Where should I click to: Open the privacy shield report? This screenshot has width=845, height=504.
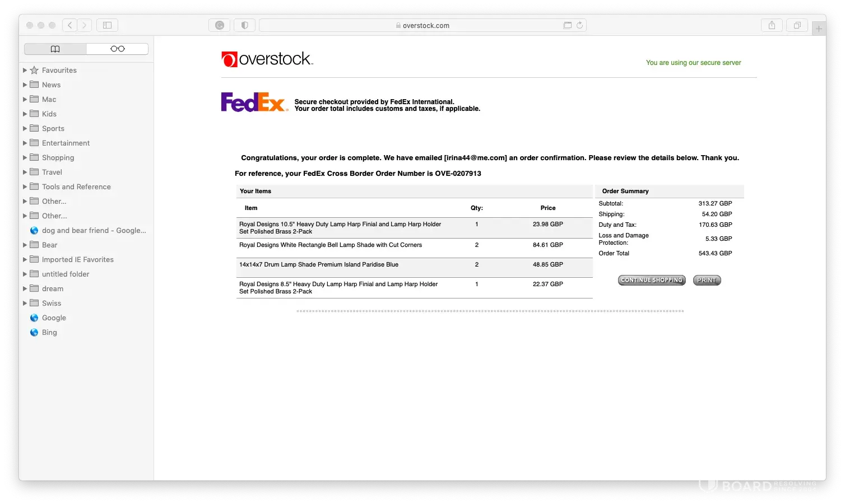pyautogui.click(x=244, y=25)
